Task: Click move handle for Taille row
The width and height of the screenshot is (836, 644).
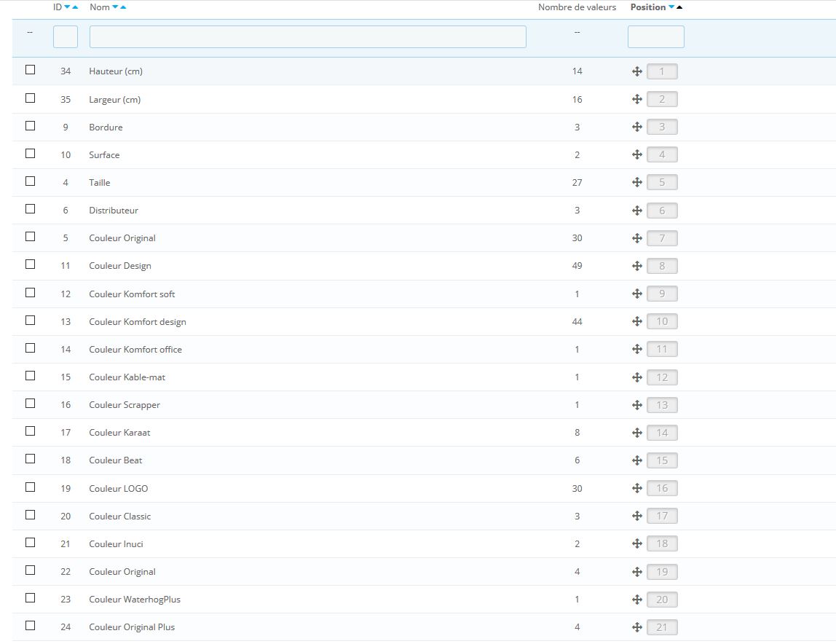Action: pyautogui.click(x=636, y=182)
